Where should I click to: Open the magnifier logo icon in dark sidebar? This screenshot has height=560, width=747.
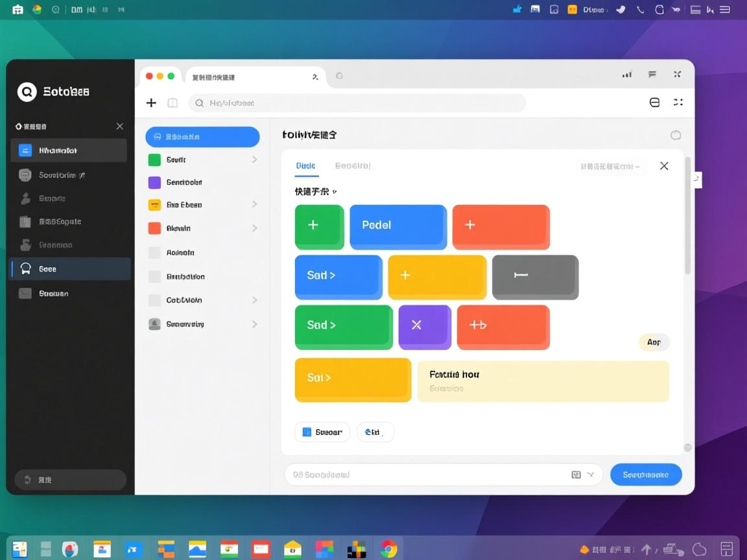27,91
